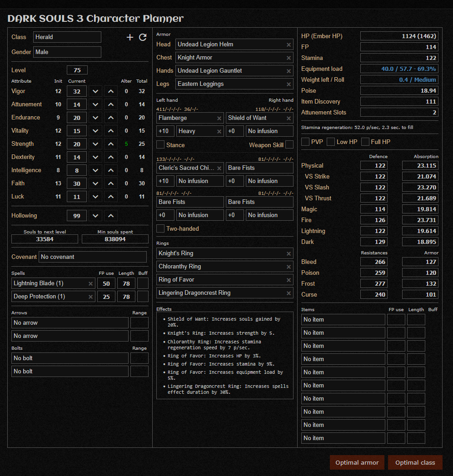Select the Souls to next level value
The image size is (453, 476).
[45, 239]
